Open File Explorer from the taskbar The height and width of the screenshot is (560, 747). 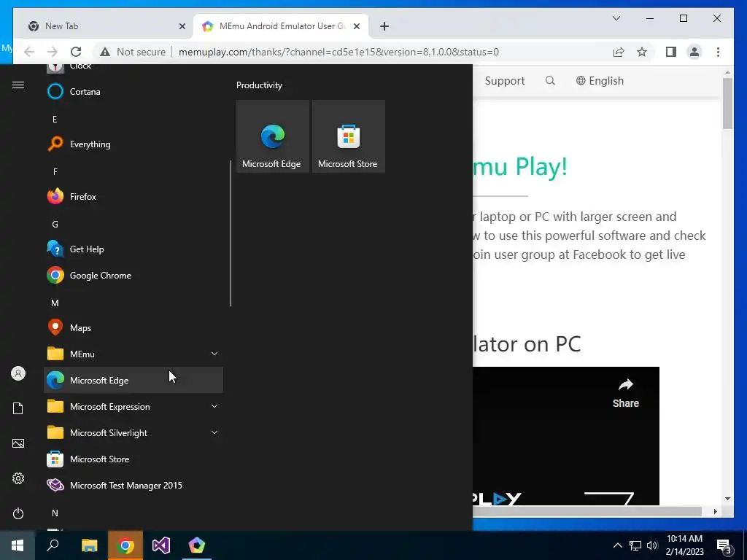click(x=89, y=545)
